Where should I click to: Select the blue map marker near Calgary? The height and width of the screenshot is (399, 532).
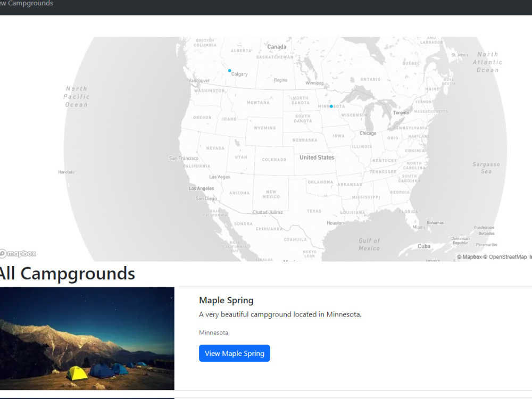tap(230, 71)
